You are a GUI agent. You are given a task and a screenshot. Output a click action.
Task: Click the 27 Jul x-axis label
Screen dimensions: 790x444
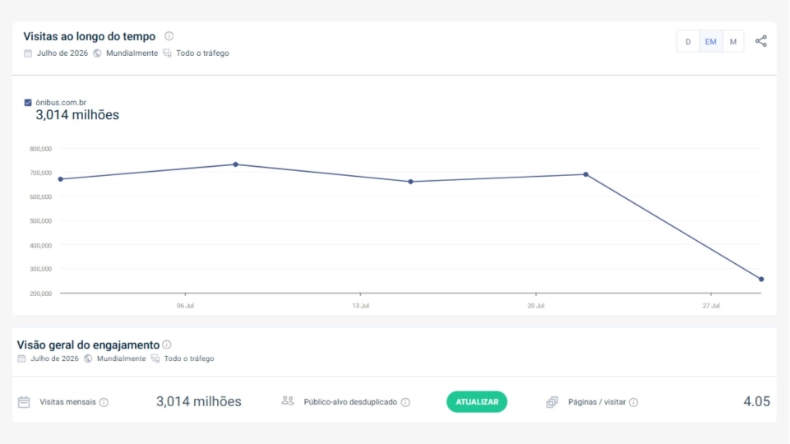coord(711,306)
